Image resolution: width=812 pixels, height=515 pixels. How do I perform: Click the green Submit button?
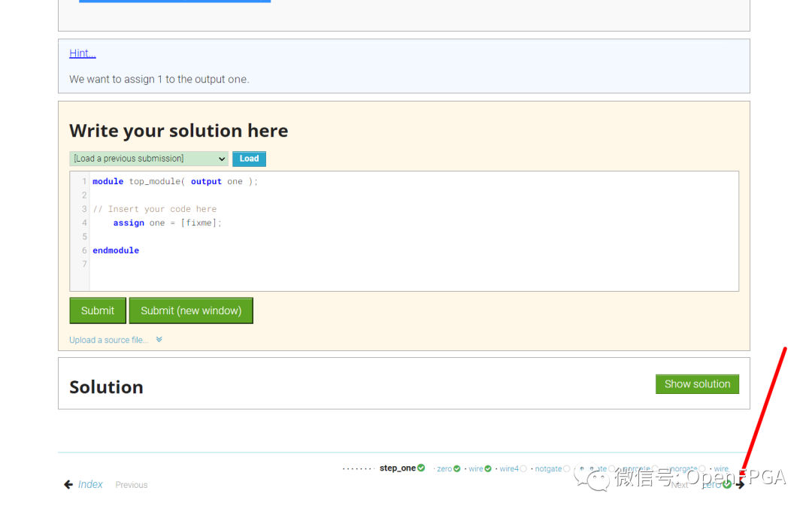(97, 311)
